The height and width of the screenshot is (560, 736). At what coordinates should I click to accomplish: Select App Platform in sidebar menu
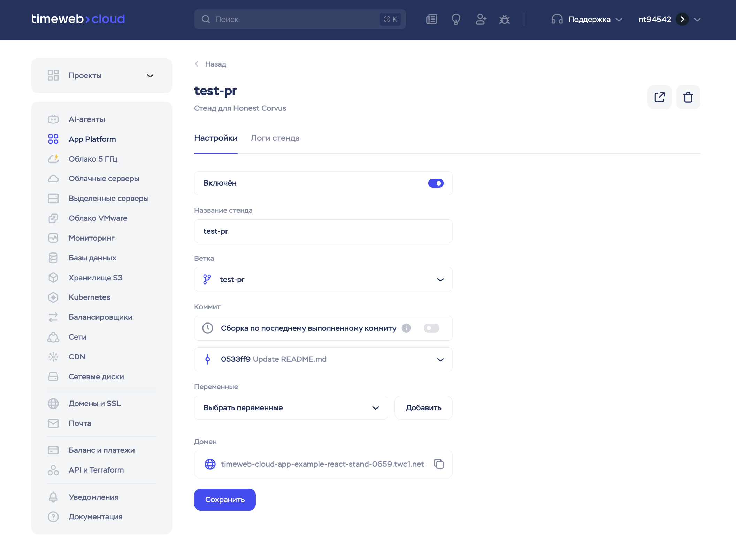point(92,139)
